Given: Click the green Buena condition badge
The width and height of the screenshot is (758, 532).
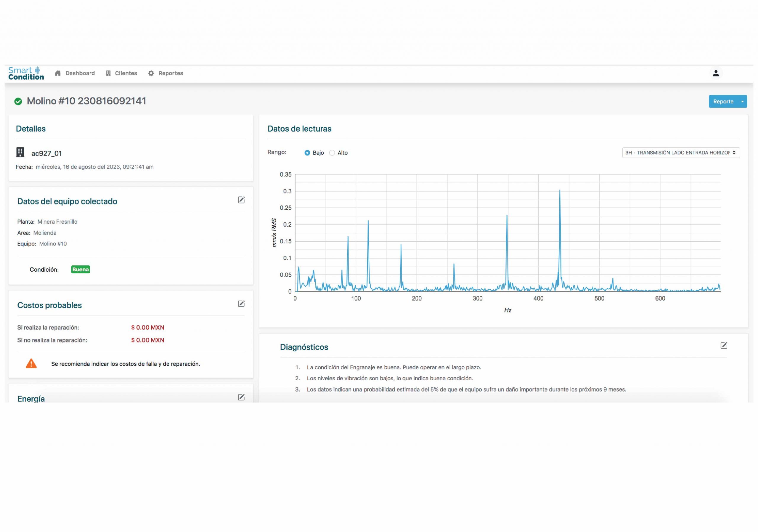Looking at the screenshot, I should (81, 270).
